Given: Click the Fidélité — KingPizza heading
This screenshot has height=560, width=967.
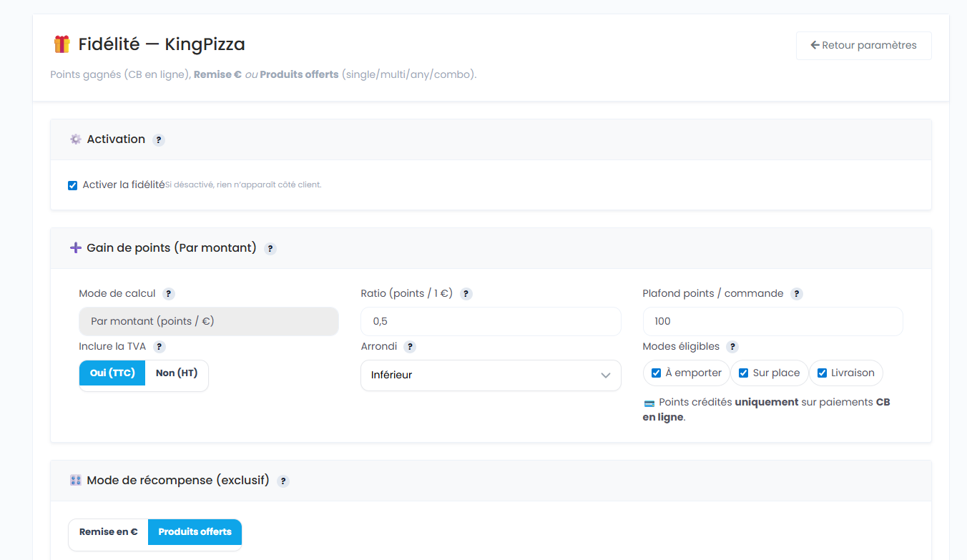Looking at the screenshot, I should pos(162,44).
